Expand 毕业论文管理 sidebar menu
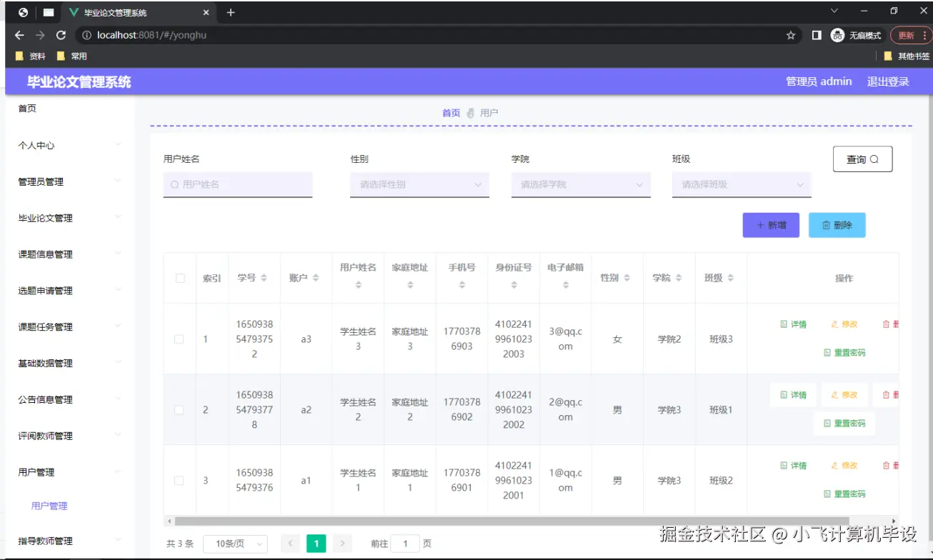The image size is (933, 560). click(x=70, y=218)
